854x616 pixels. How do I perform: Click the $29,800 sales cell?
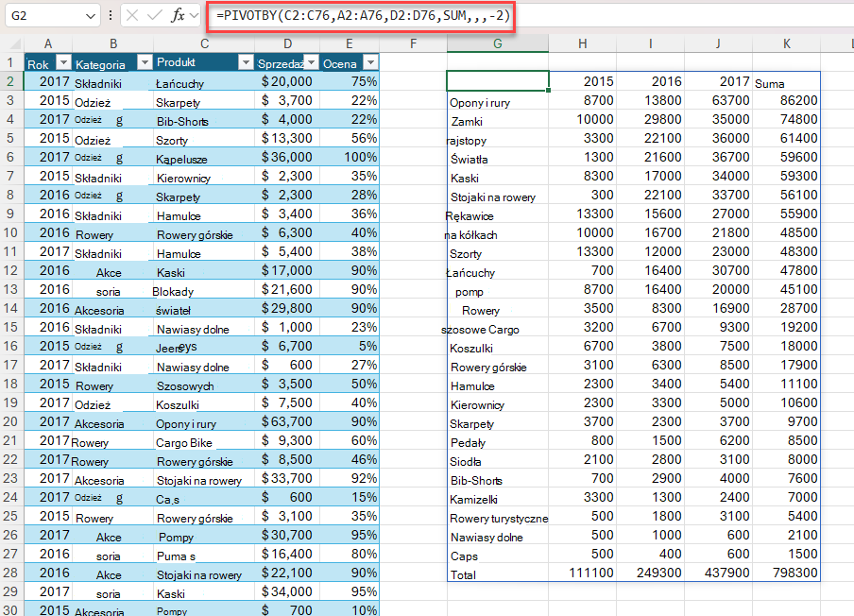[x=286, y=308]
